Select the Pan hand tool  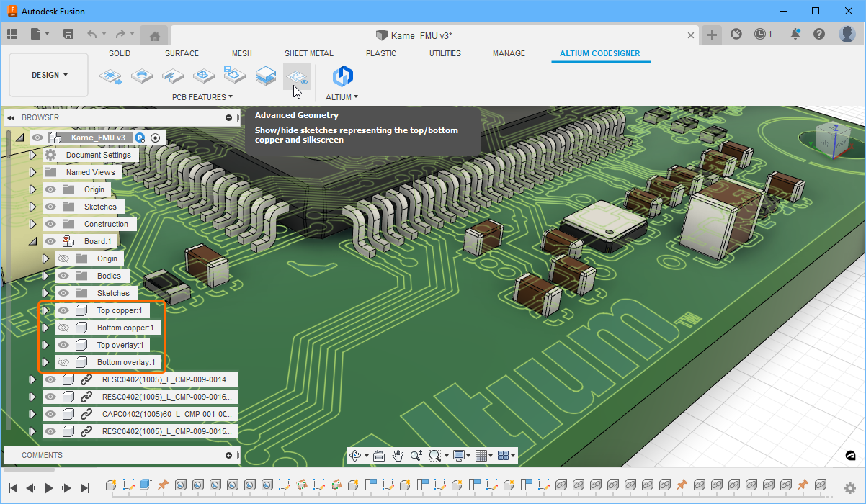[398, 455]
